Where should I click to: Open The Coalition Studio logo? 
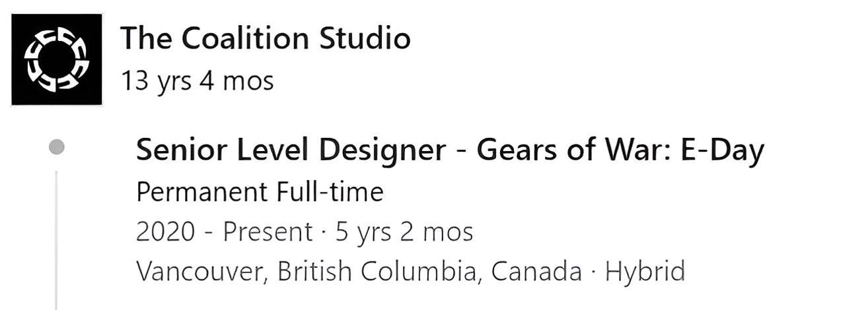57,59
